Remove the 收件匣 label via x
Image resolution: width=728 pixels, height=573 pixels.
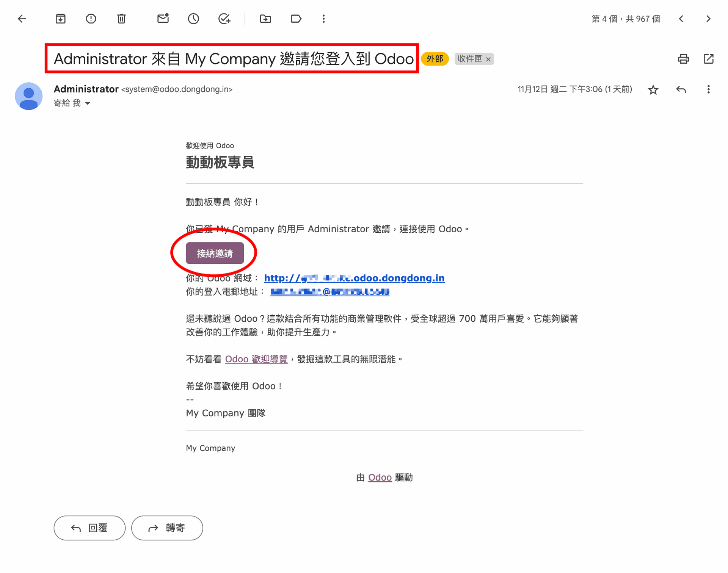[488, 59]
